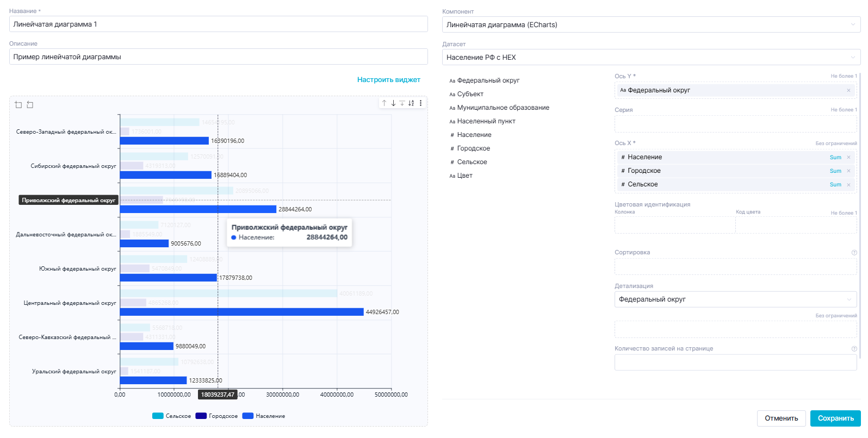The height and width of the screenshot is (438, 868).
Task: Expand the Датасет dropdown
Action: click(651, 58)
